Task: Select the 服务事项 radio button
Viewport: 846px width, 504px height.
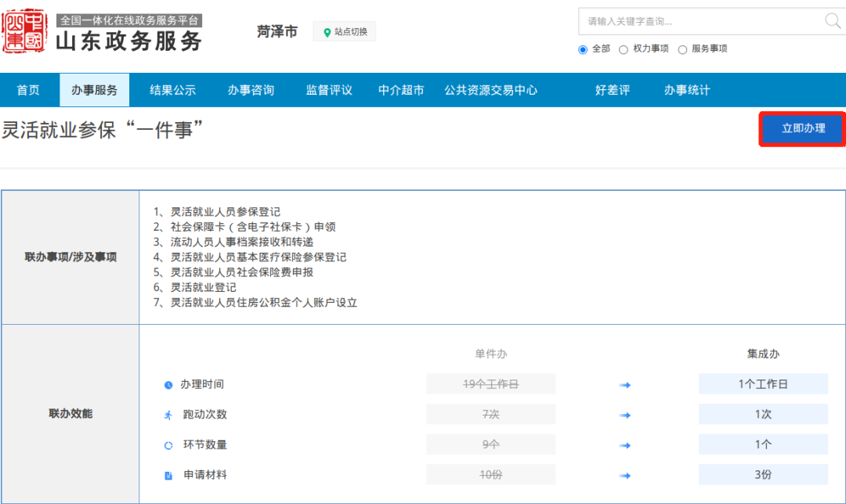Action: point(682,49)
